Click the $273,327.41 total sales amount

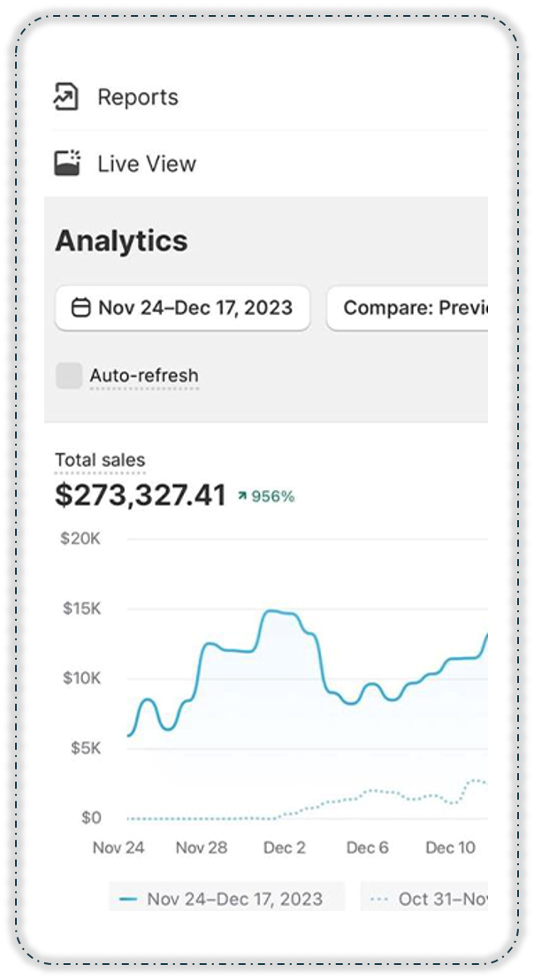pos(141,495)
